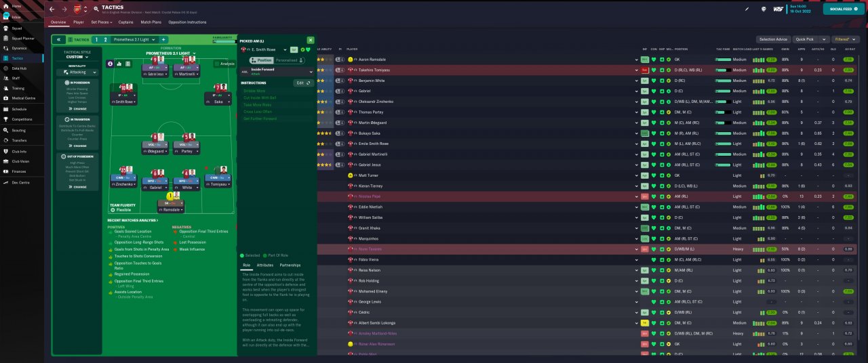Image resolution: width=868 pixels, height=363 pixels.
Task: Click the bar chart view icon on the pitch
Action: click(x=119, y=64)
